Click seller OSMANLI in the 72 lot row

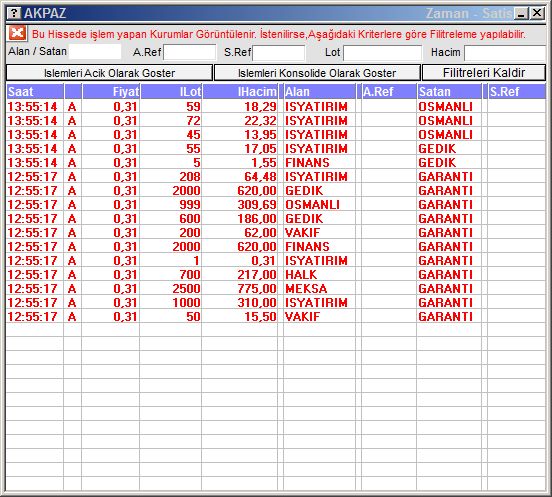click(x=445, y=121)
